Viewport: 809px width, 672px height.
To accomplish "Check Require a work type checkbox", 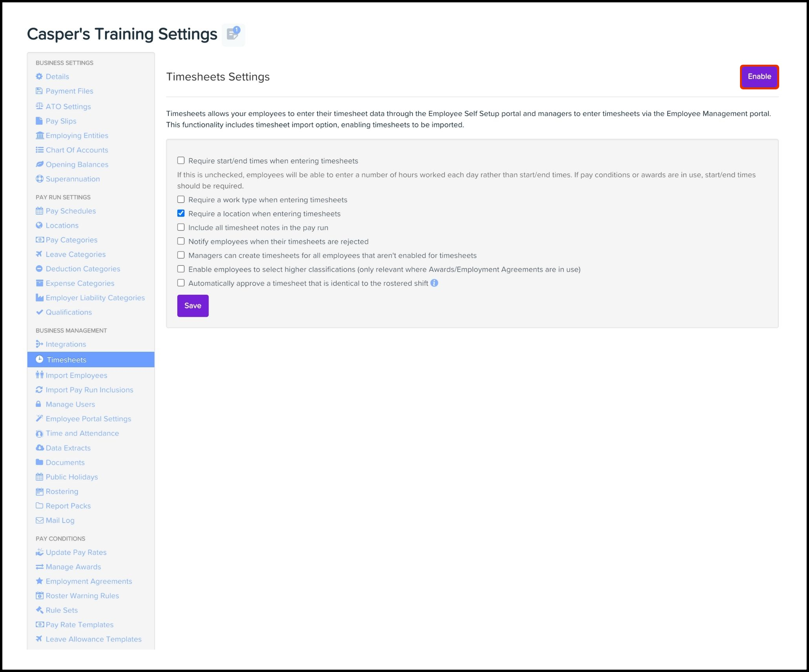I will (x=181, y=199).
